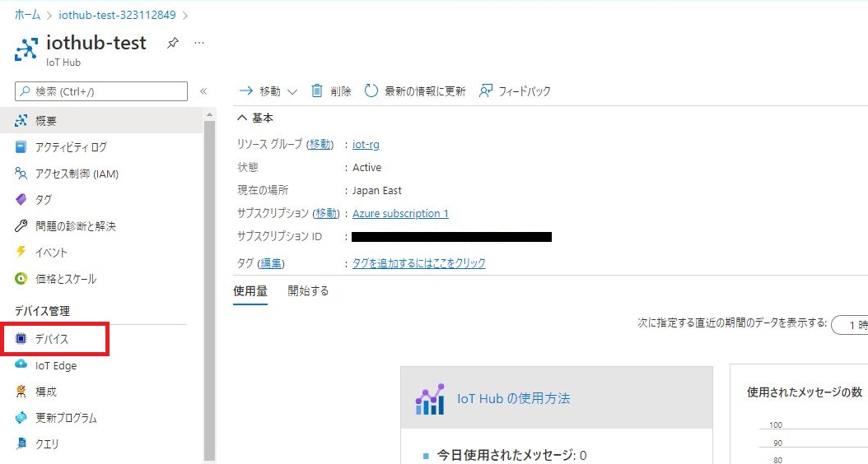Image resolution: width=868 pixels, height=464 pixels.
Task: Open アクセス制御 (IAM) menu entry
Action: (x=77, y=174)
